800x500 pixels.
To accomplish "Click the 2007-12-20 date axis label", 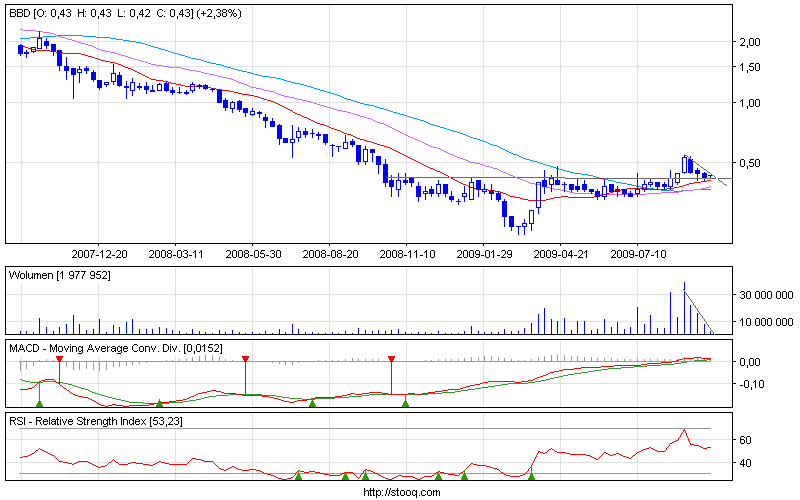I will point(99,254).
